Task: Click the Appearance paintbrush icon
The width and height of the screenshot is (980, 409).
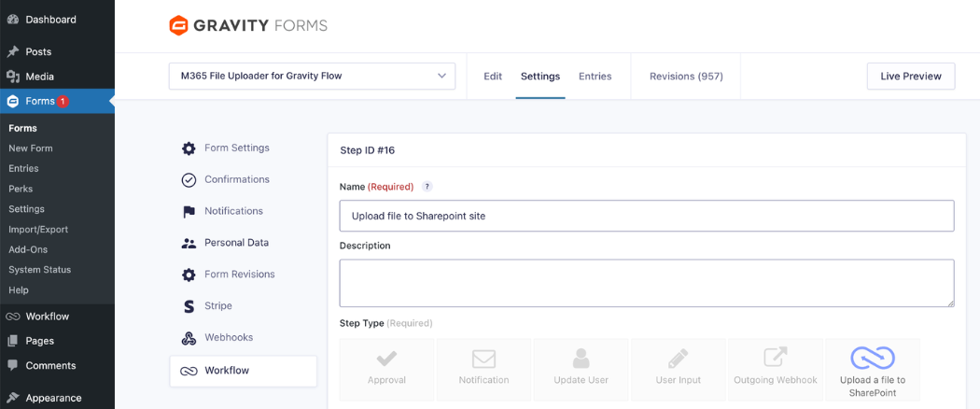Action: tap(13, 398)
